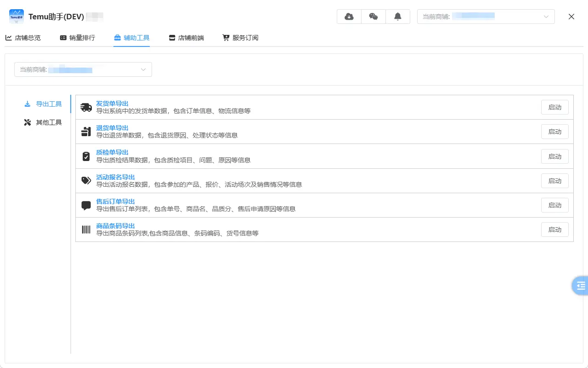The width and height of the screenshot is (588, 368).
Task: Click 启动 for 发货单导出
Action: click(x=554, y=107)
